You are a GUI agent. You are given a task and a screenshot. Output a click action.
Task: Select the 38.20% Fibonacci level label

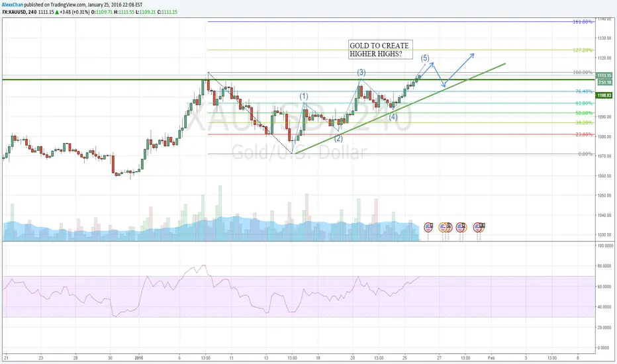tap(583, 123)
